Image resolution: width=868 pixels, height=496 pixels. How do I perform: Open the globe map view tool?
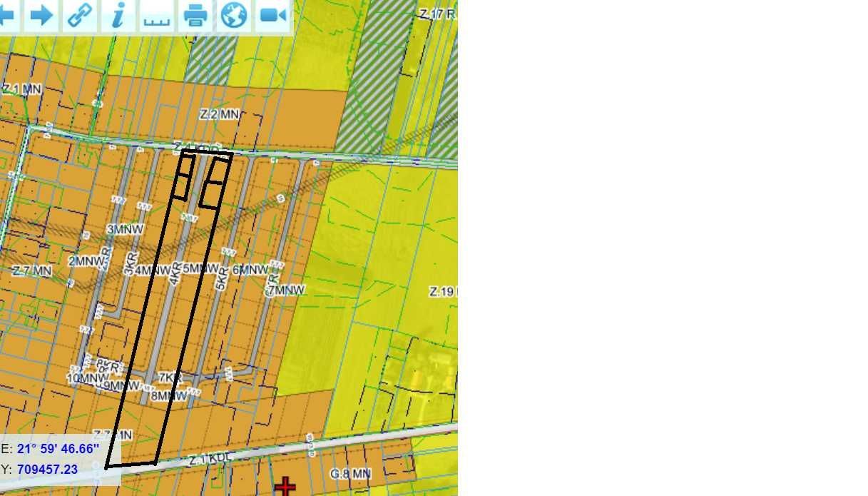[234, 15]
